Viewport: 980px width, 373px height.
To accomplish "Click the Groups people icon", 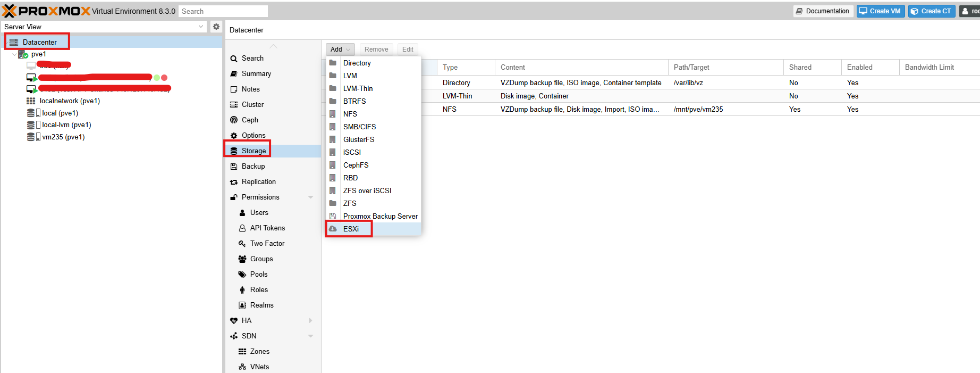I will pyautogui.click(x=242, y=259).
